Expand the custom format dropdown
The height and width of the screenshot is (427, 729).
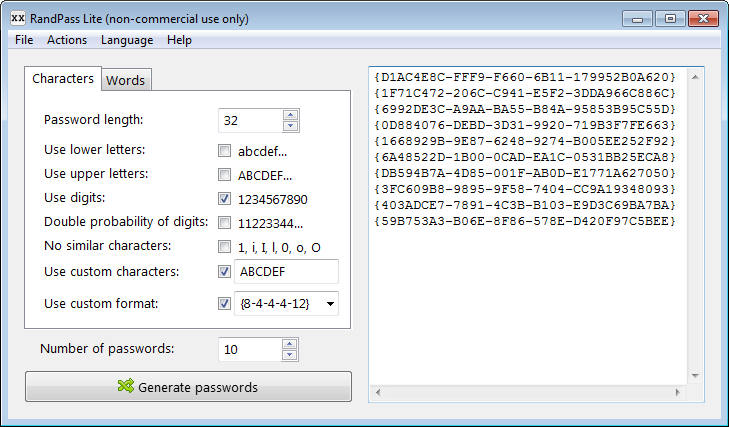click(x=330, y=303)
